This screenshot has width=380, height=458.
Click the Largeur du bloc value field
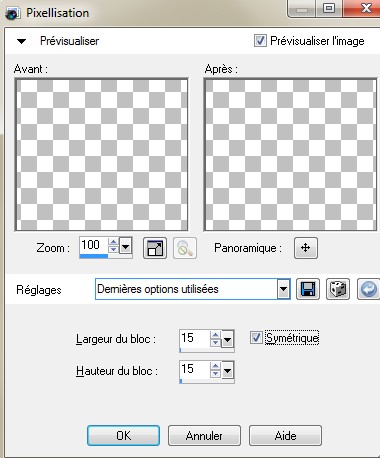click(195, 338)
